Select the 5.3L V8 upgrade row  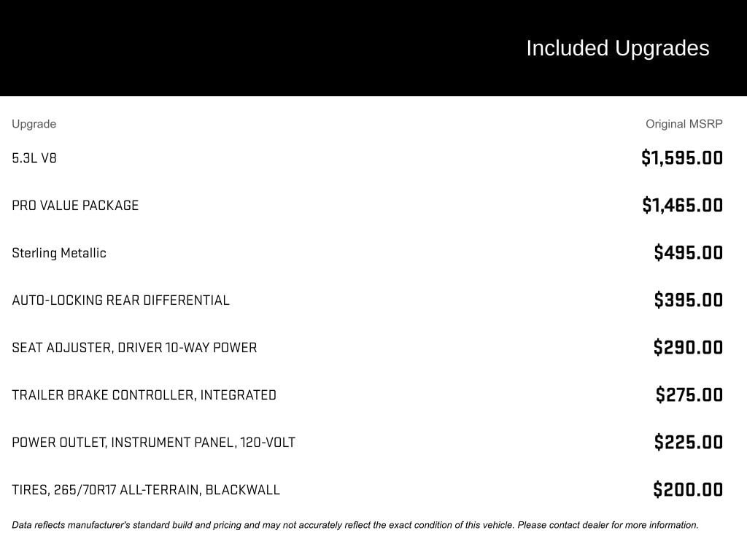coord(34,158)
